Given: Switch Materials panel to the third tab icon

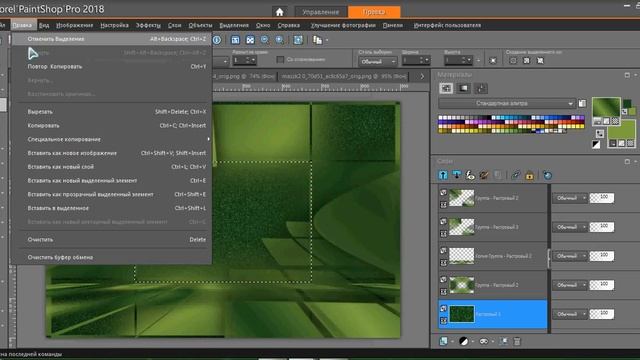Looking at the screenshot, I should point(481,88).
